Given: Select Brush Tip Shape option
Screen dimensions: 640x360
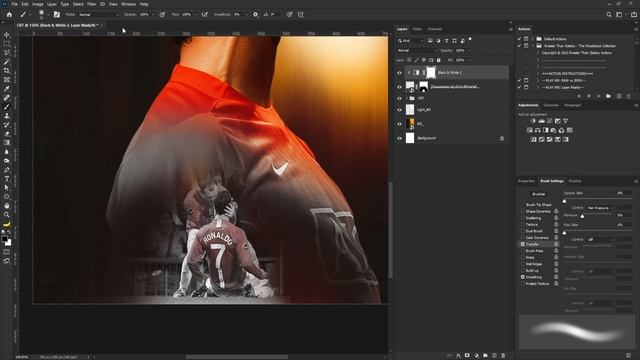Looking at the screenshot, I should (x=538, y=204).
